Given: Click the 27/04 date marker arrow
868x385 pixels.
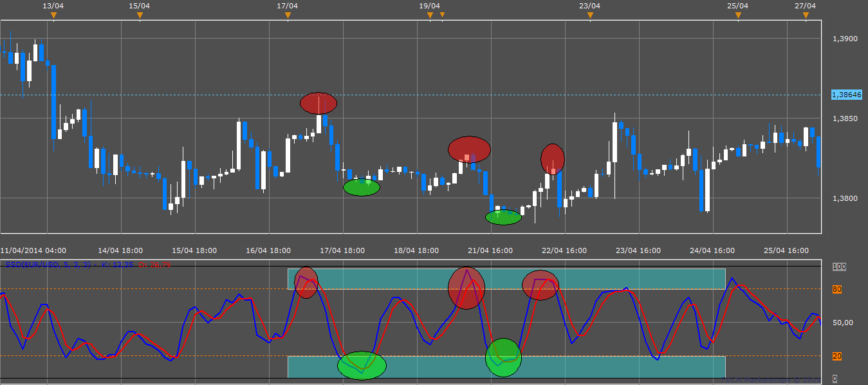Looking at the screenshot, I should click(x=806, y=16).
